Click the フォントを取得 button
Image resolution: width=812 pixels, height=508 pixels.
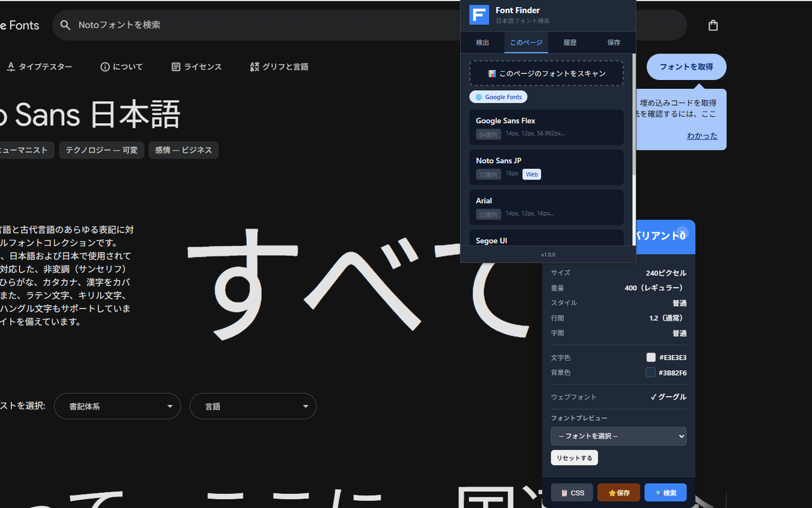coord(686,67)
